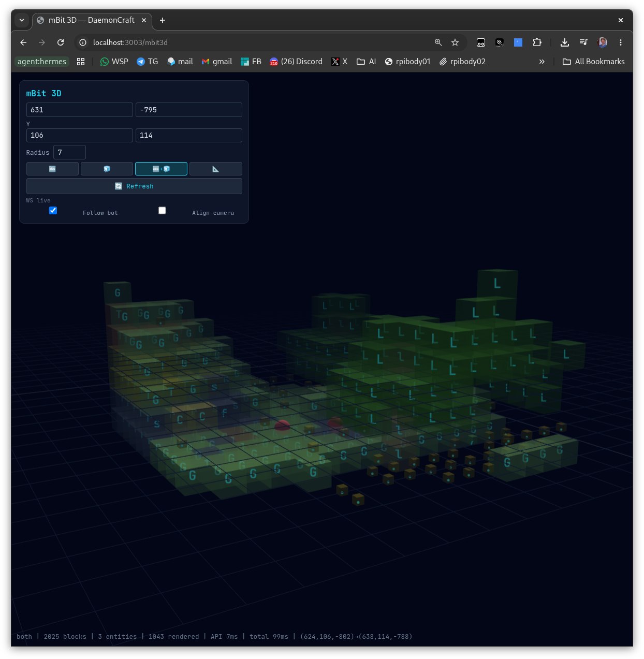
Task: Open the apps grid icon in bookmarks bar
Action: [81, 62]
